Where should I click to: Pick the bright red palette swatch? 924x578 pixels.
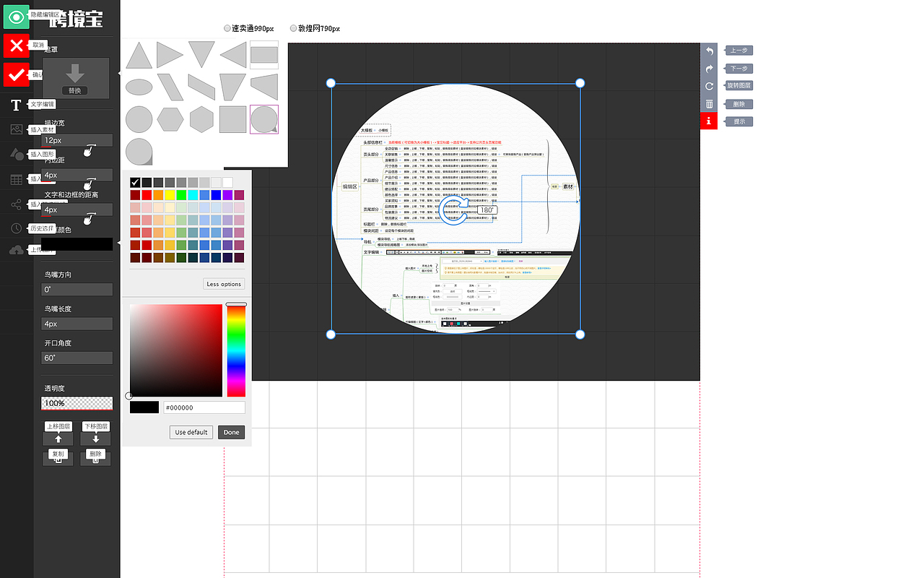(147, 195)
